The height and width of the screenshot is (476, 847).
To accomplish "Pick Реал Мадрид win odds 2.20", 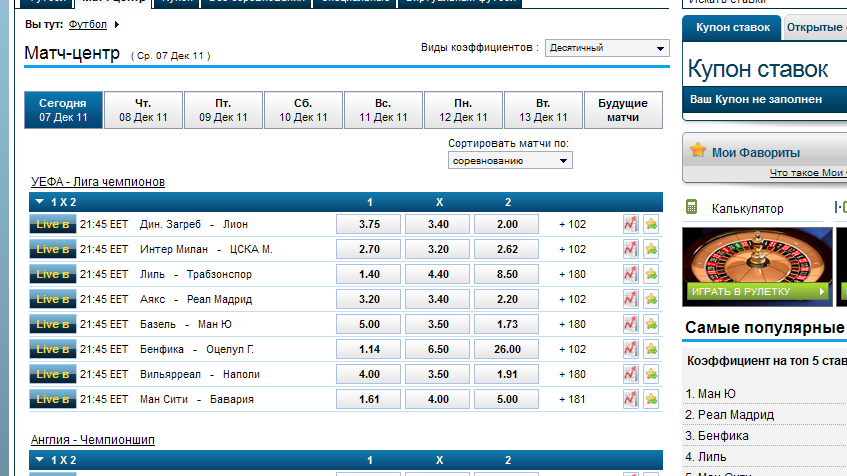I will click(x=507, y=299).
